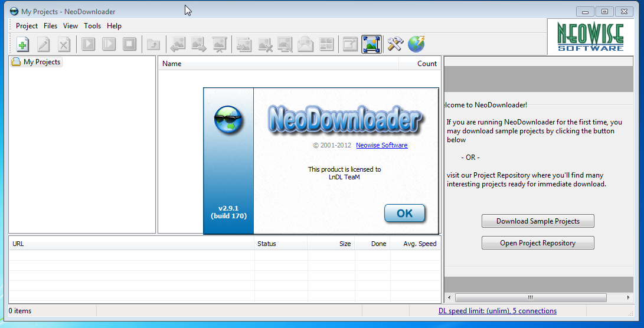Open the Files menu
The image size is (644, 328).
pos(51,26)
